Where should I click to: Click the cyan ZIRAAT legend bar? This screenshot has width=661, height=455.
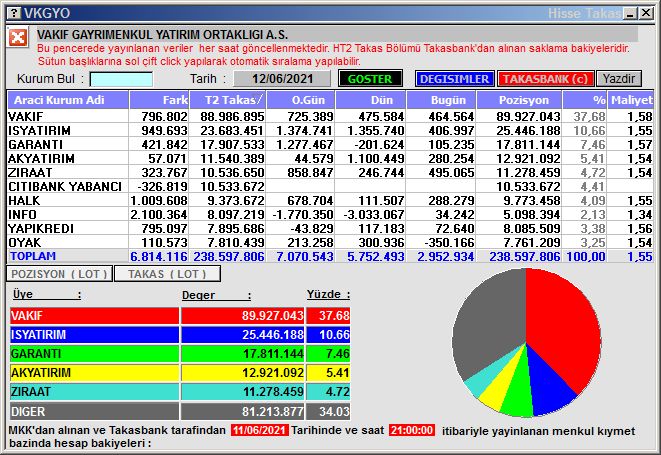point(94,392)
